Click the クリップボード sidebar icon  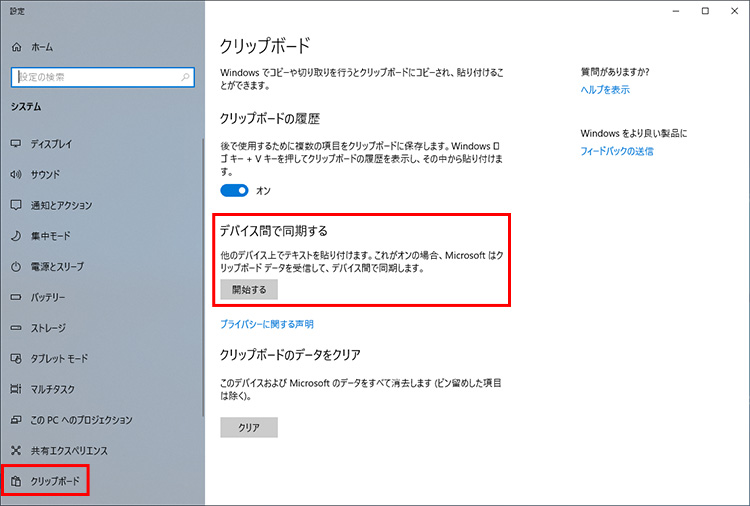tap(16, 481)
